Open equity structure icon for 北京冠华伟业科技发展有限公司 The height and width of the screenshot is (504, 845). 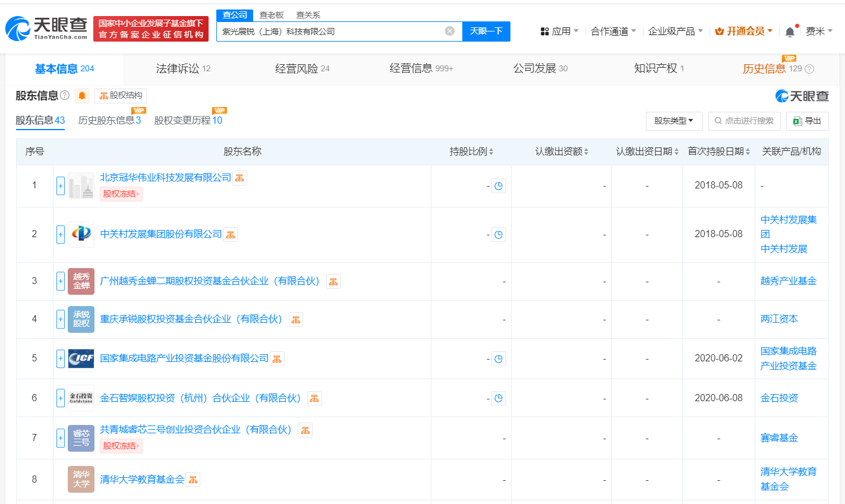coord(239,178)
